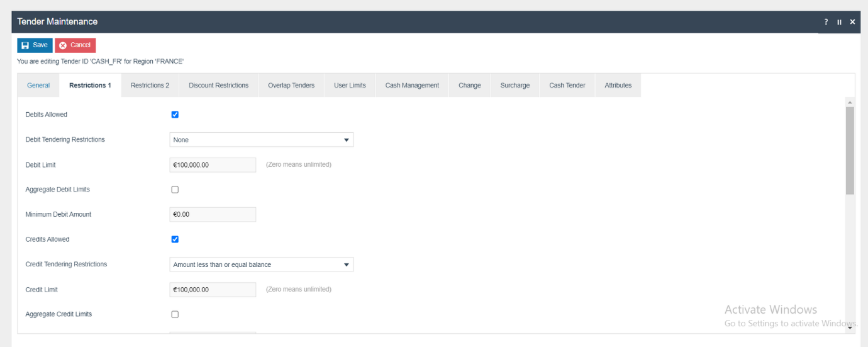Click the Credit Limit input field
The width and height of the screenshot is (868, 347).
[x=213, y=290]
